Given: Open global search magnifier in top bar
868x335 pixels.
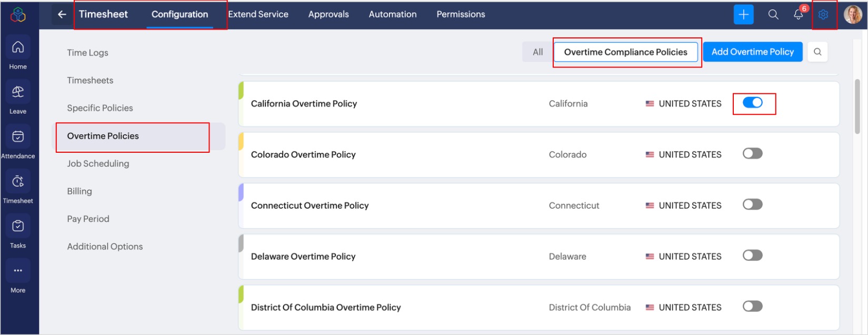Looking at the screenshot, I should tap(773, 15).
